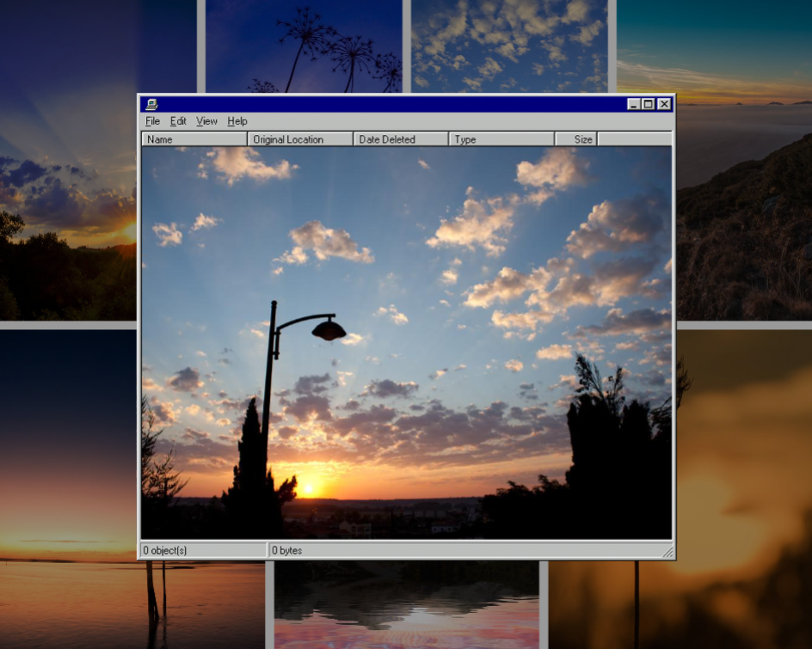Screen dimensions: 812x649
Task: Open the Help menu
Action: [237, 121]
